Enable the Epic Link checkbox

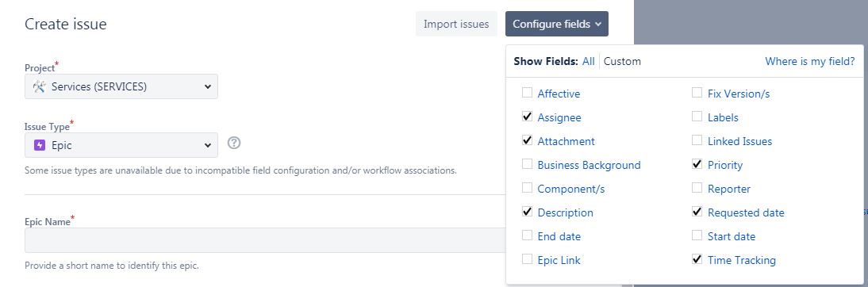[527, 259]
